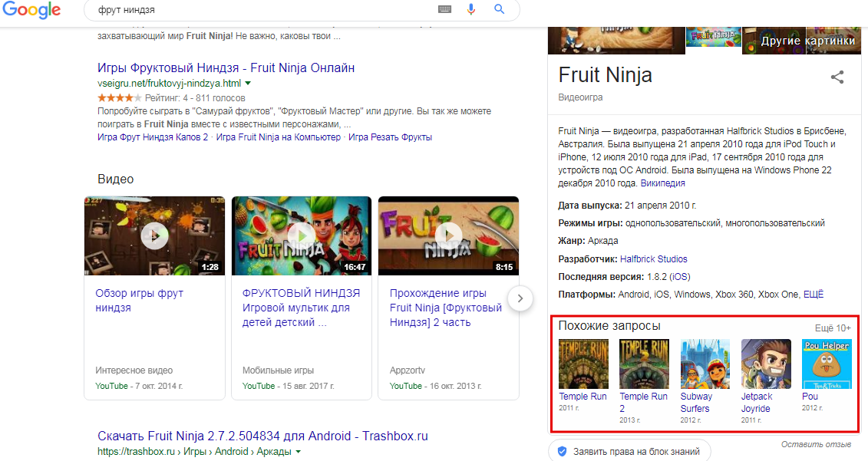
Task: Select the Jetpack Joyride thumbnail
Action: (765, 364)
